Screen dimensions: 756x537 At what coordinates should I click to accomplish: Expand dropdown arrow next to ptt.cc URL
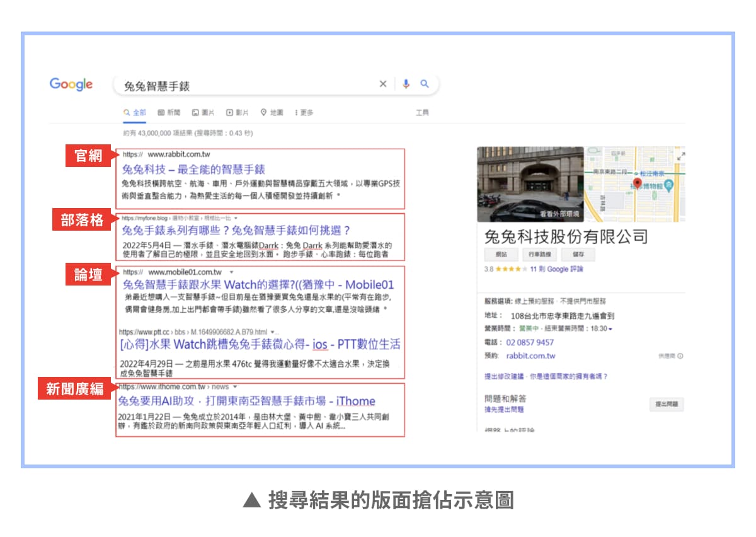(x=272, y=332)
